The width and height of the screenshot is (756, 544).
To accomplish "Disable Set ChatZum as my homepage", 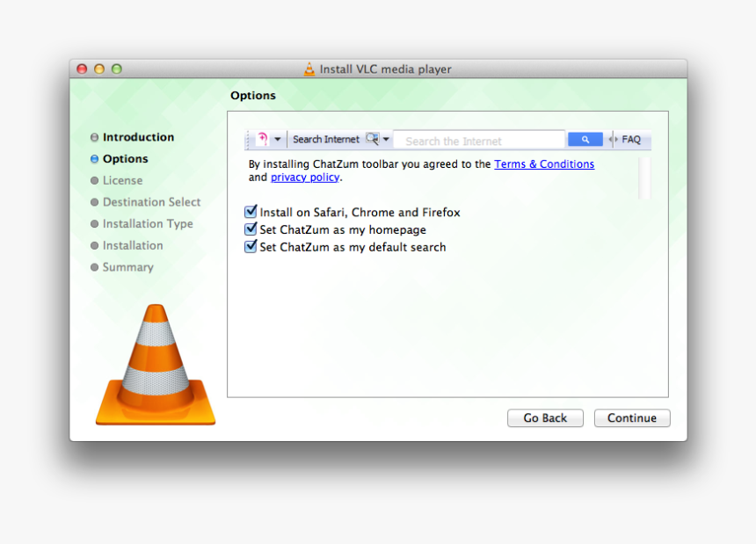I will (251, 228).
